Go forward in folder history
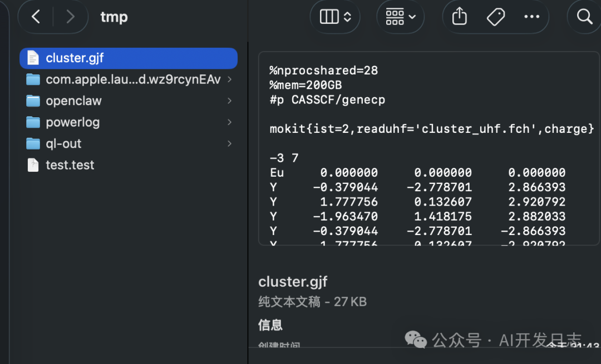601x364 pixels. point(70,17)
